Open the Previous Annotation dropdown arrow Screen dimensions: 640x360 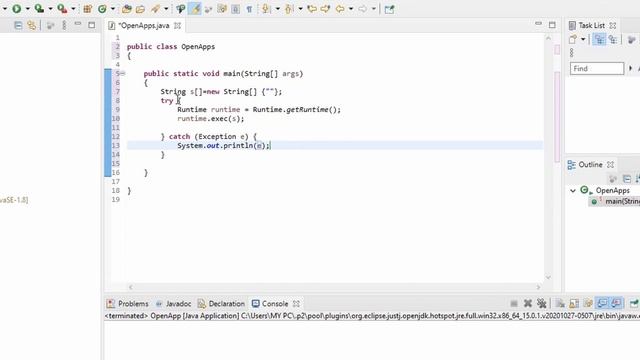(x=300, y=9)
